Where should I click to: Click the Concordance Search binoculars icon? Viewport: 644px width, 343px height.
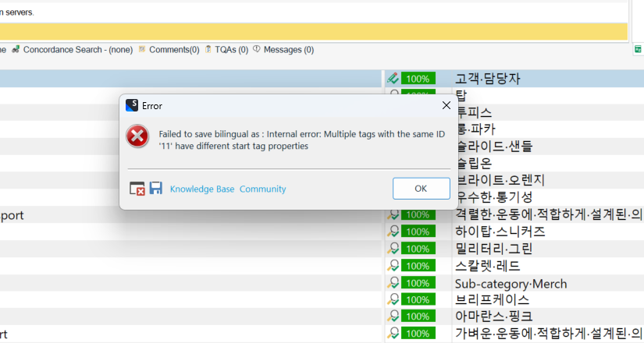16,50
